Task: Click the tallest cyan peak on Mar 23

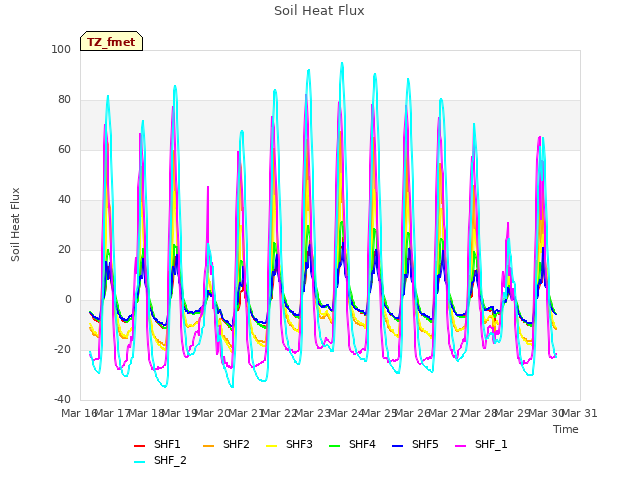Action: pyautogui.click(x=342, y=63)
